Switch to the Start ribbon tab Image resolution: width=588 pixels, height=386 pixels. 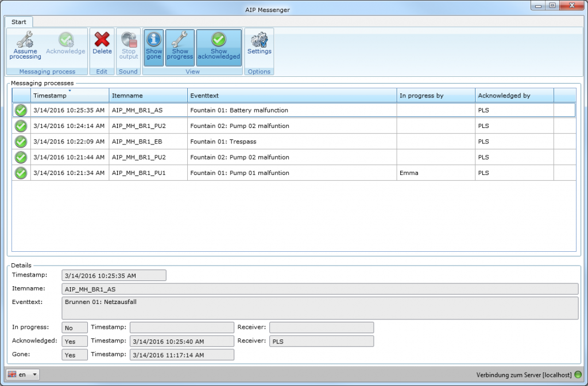19,22
